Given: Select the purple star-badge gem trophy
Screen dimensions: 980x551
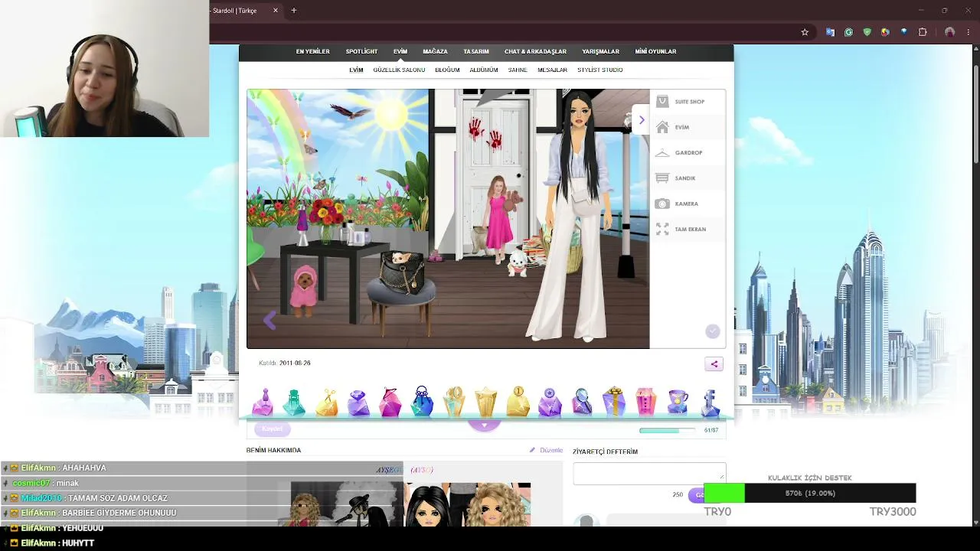Looking at the screenshot, I should point(550,402).
